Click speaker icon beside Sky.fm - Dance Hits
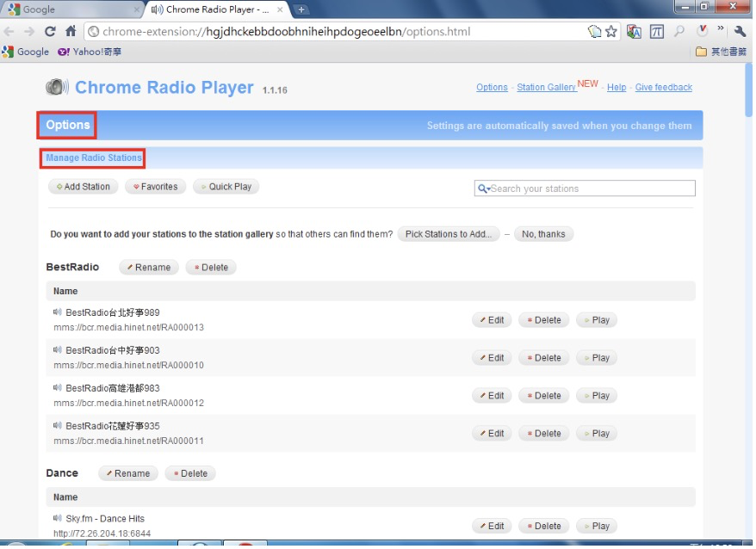This screenshot has width=756, height=549. point(58,518)
